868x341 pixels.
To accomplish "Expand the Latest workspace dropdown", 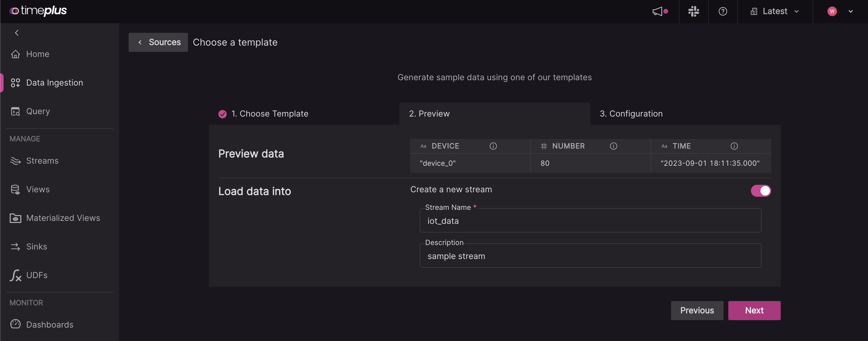I will 796,11.
